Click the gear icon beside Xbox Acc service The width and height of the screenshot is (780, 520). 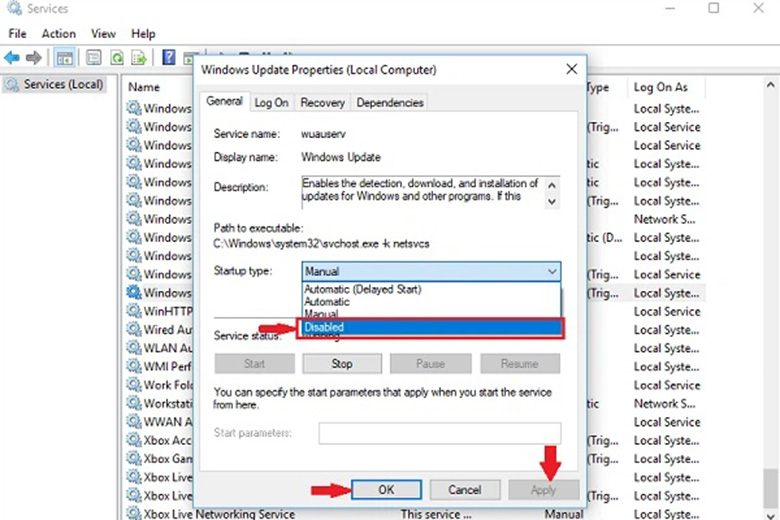tap(133, 440)
